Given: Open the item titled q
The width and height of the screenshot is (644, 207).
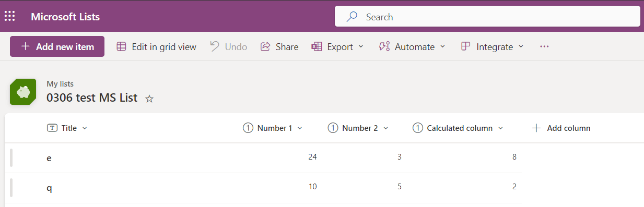Looking at the screenshot, I should click(x=49, y=188).
